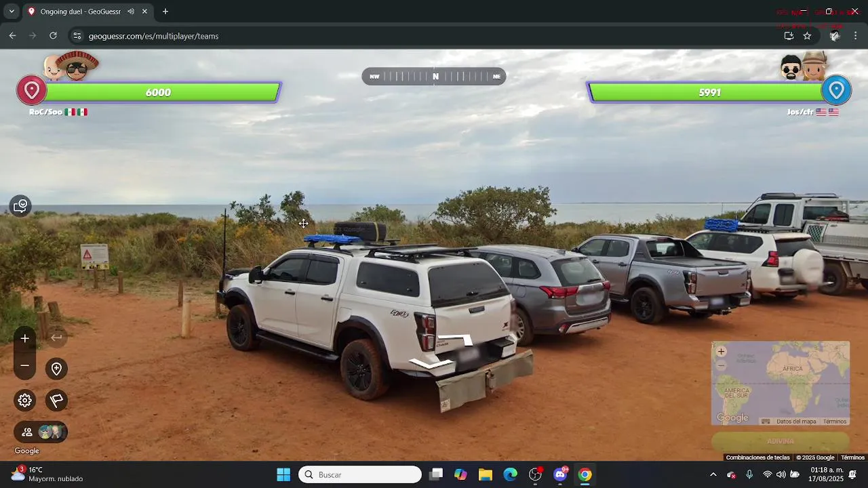Click the Datos del mapa label

(x=796, y=422)
